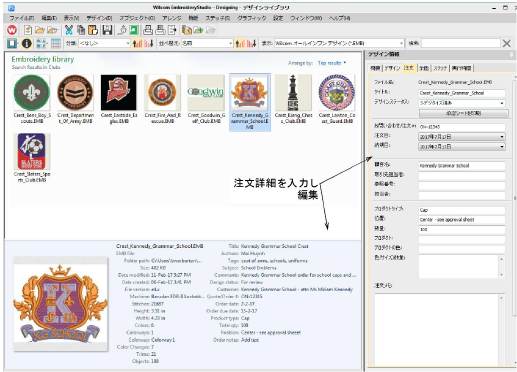Open the ステッチ menu

(217, 18)
